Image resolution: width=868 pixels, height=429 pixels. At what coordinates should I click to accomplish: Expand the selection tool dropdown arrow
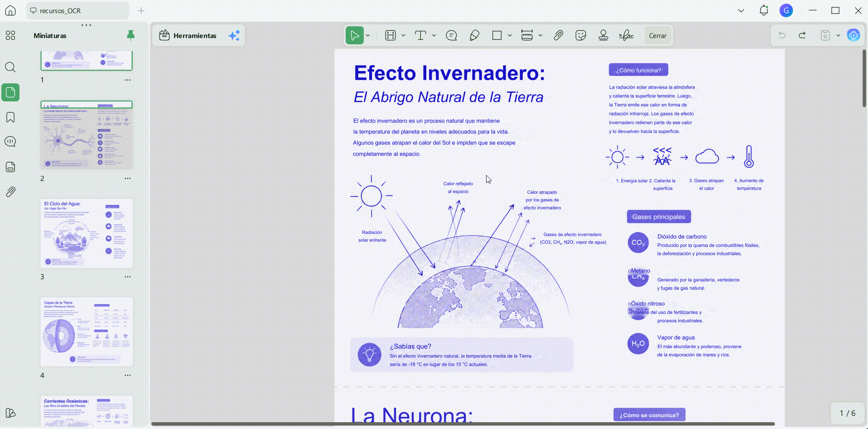(x=368, y=36)
